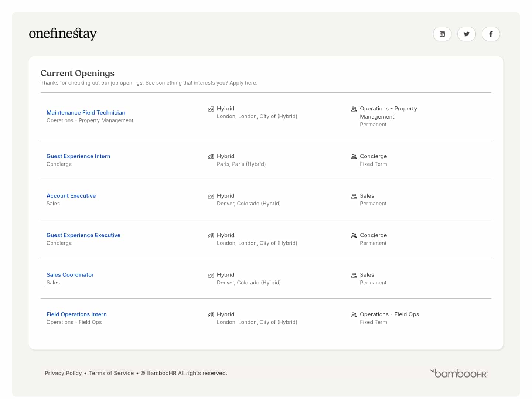Click department icon beside Operations - Field Ops
532x399 pixels.
point(354,315)
